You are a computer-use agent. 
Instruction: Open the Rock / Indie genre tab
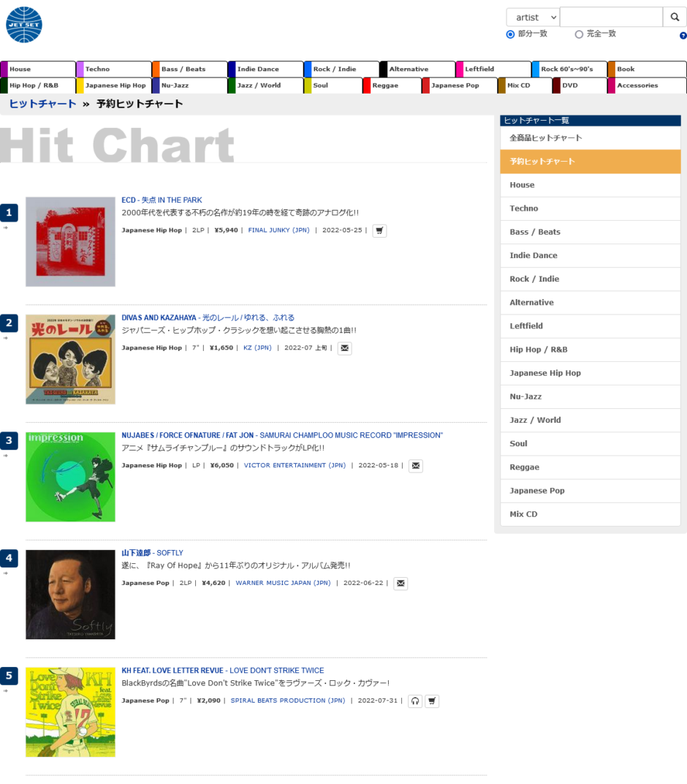coord(342,69)
